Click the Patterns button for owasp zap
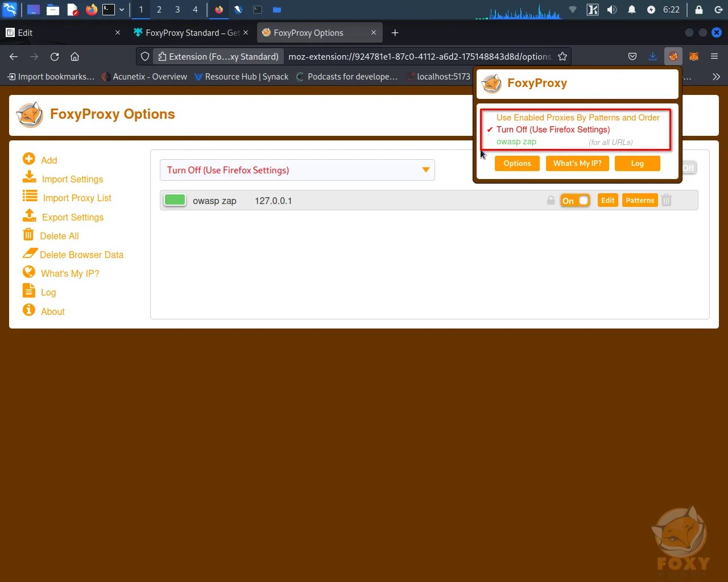 [x=639, y=200]
